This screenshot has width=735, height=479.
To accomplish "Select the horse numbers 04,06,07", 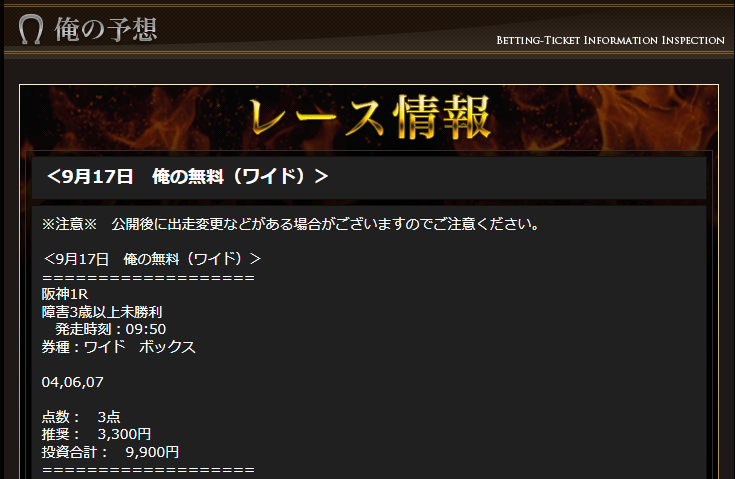I will pos(73,382).
